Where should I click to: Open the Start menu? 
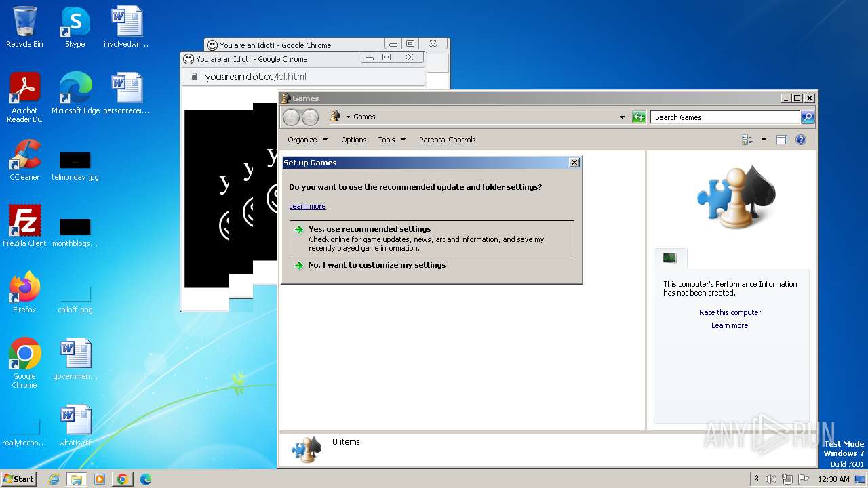click(18, 479)
